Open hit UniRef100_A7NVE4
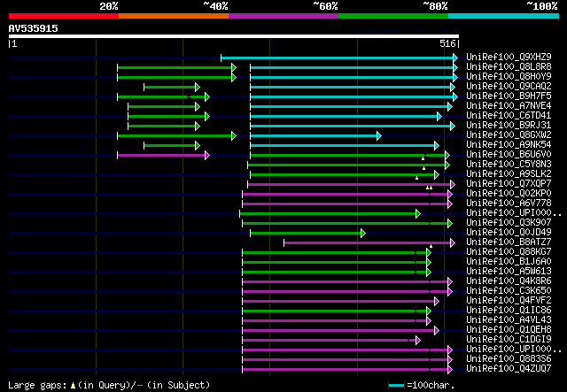Screen dimensions: 567x392 [509, 106]
